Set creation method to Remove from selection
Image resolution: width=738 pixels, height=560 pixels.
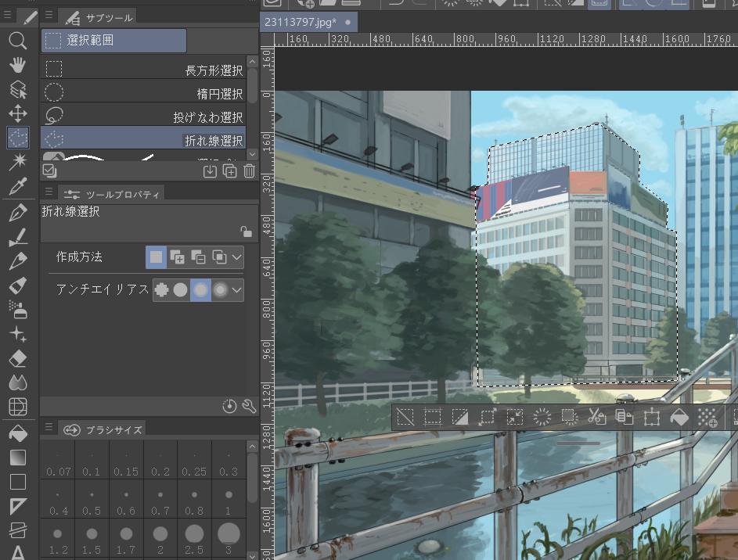(x=198, y=257)
